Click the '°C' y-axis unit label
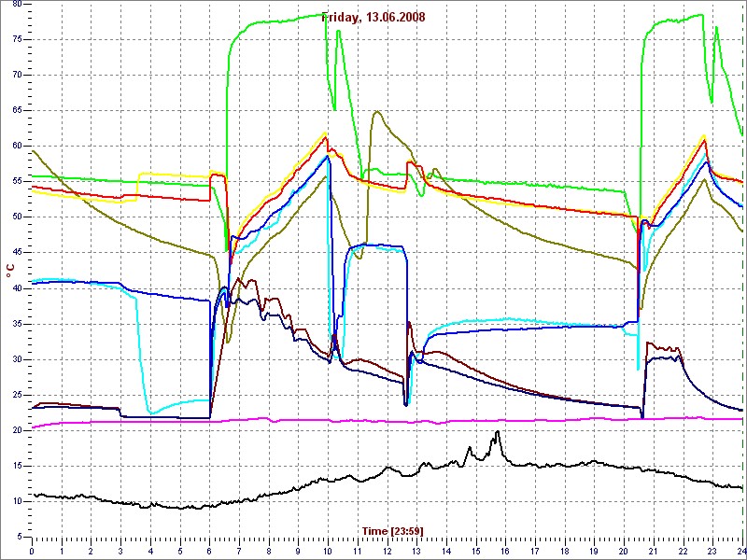The height and width of the screenshot is (560, 747). [10, 271]
